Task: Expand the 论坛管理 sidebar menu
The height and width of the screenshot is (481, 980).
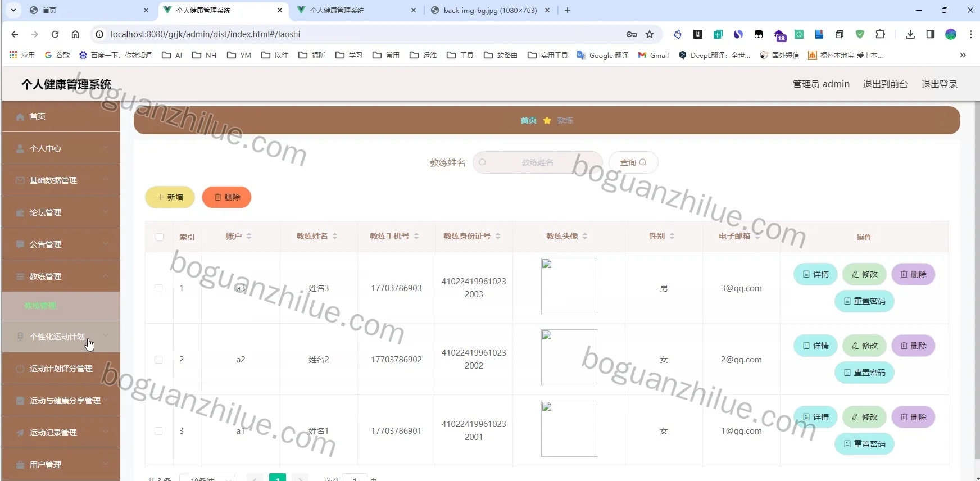Action: (61, 212)
